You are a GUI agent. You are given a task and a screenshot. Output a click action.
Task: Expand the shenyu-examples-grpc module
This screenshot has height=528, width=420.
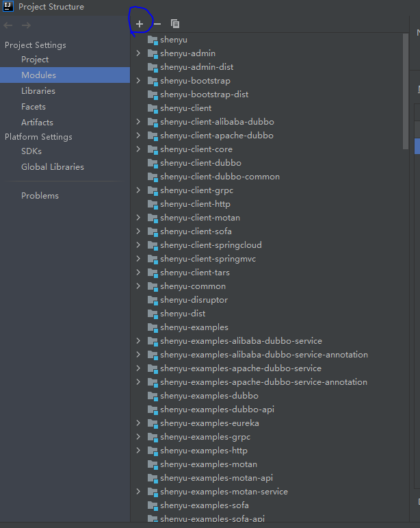(138, 437)
